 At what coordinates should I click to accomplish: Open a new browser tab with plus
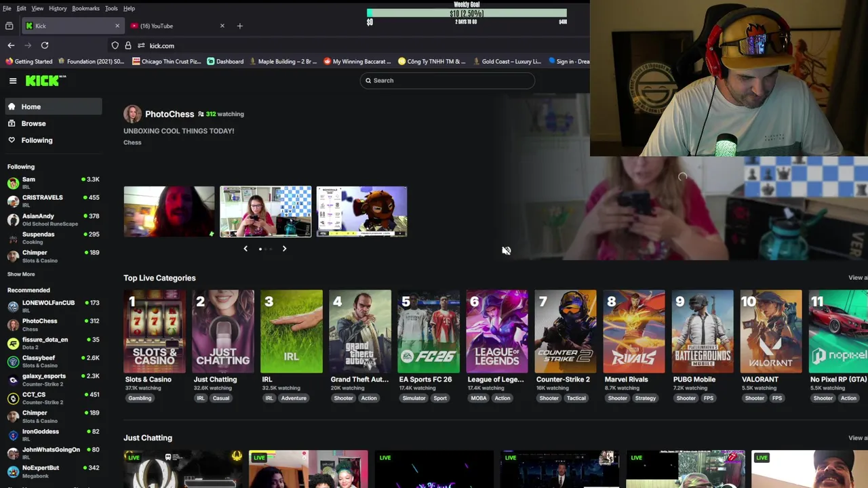(239, 26)
